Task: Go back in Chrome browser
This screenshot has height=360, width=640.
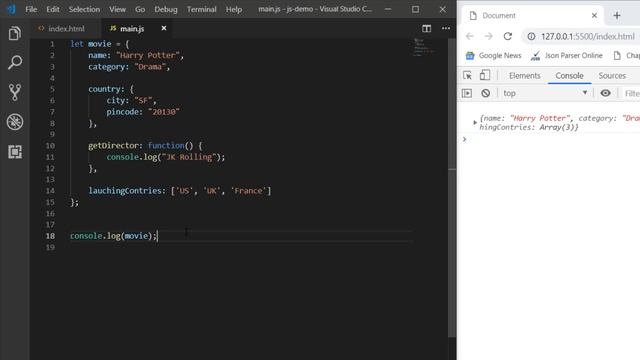Action: (x=469, y=36)
